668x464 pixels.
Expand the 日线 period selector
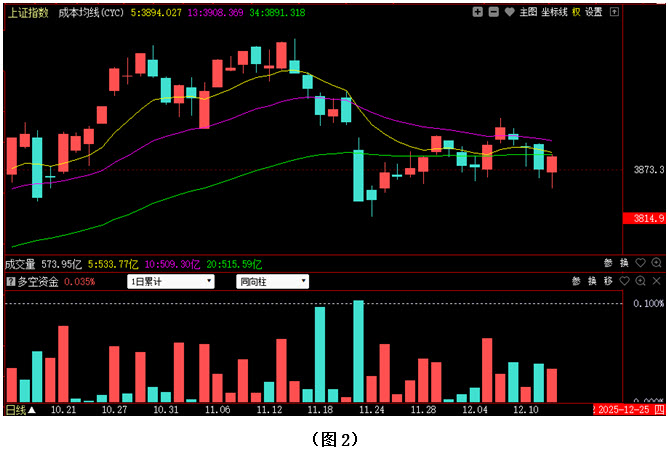20,409
